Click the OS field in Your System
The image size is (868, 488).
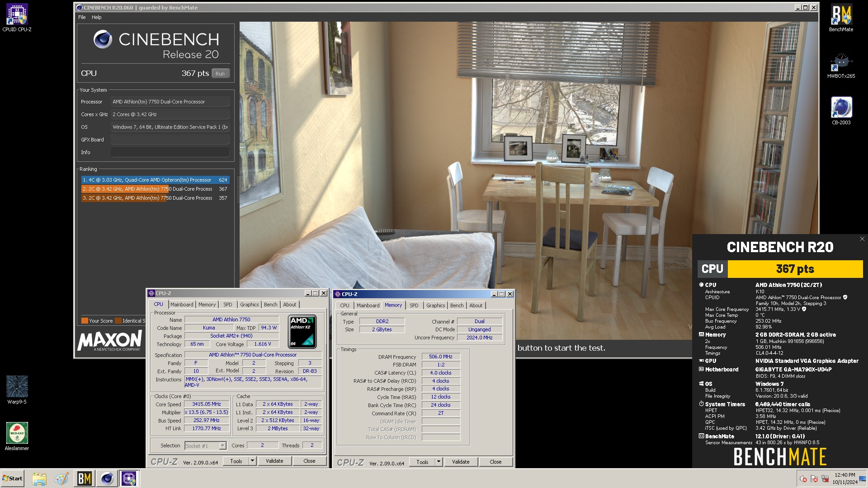point(170,127)
